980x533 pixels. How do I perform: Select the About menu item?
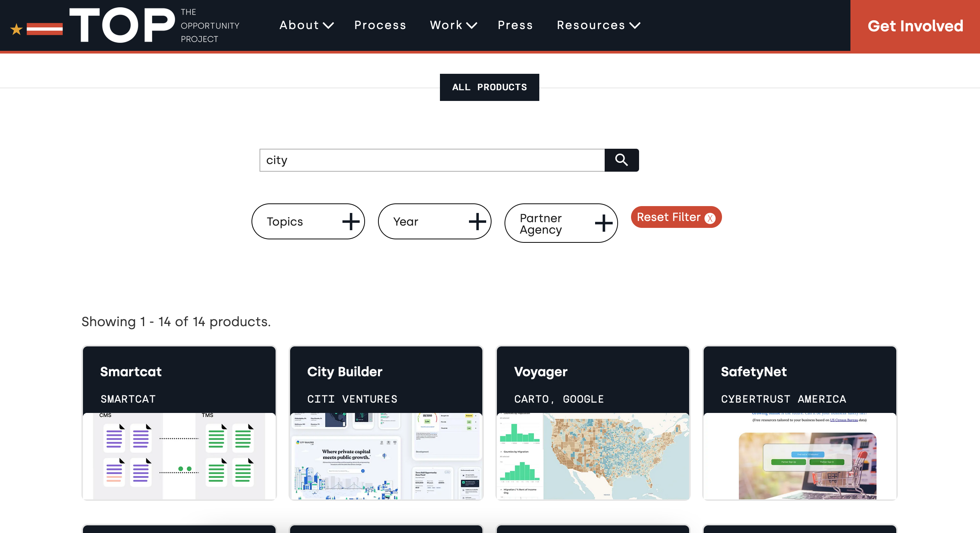pos(299,25)
